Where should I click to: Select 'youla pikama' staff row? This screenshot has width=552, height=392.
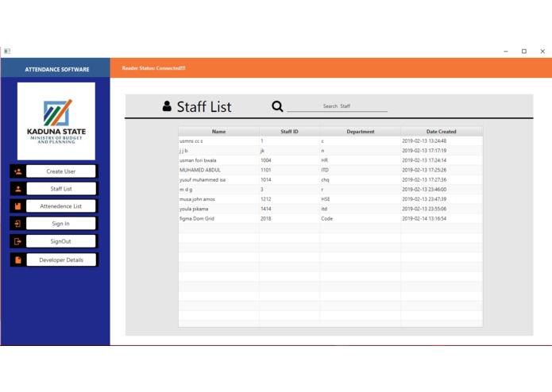(330, 209)
